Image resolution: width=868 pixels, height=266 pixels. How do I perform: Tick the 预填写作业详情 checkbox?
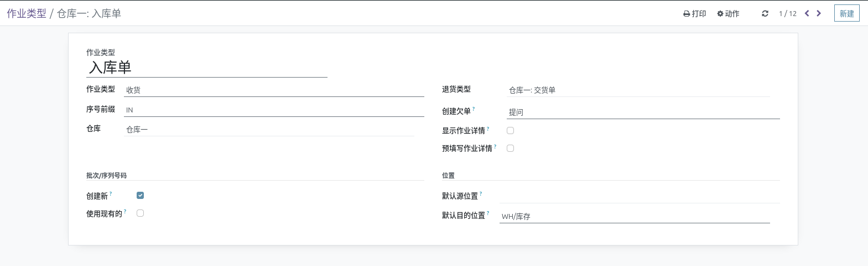tap(511, 148)
